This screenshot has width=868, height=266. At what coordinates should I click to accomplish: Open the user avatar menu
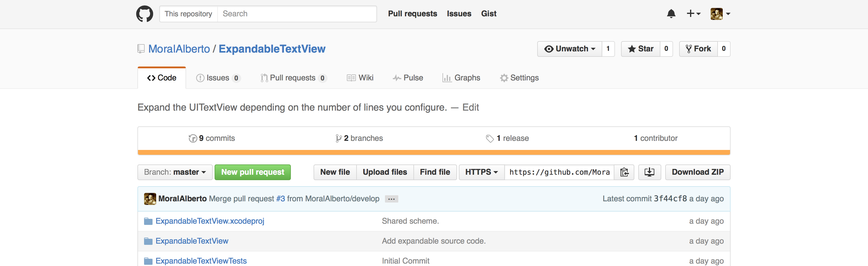point(720,14)
